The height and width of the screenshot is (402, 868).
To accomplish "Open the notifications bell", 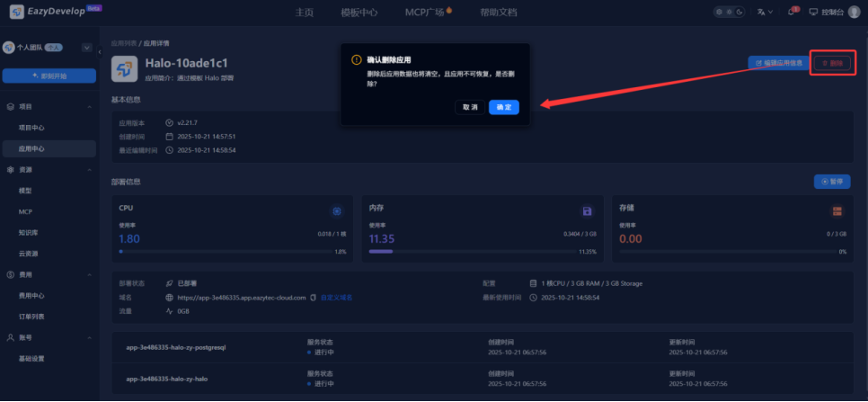I will tap(791, 13).
